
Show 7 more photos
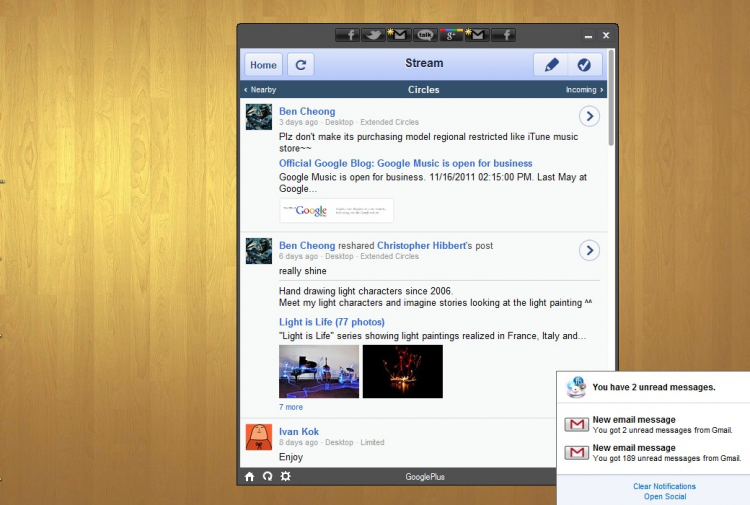pyautogui.click(x=291, y=407)
